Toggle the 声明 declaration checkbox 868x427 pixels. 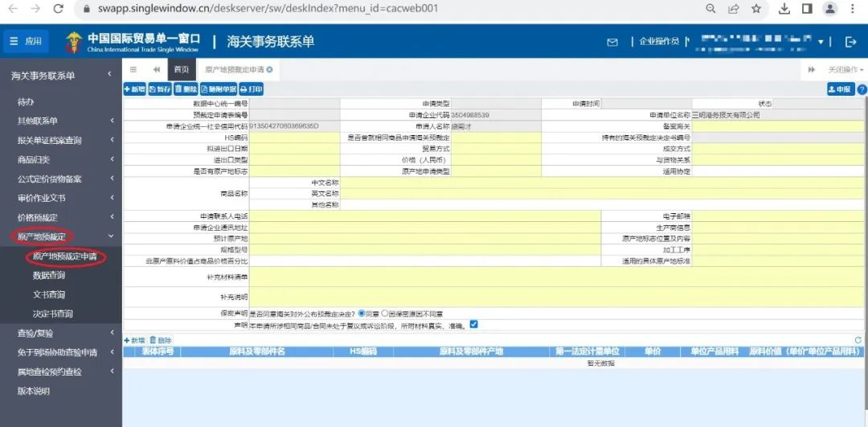[x=473, y=325]
